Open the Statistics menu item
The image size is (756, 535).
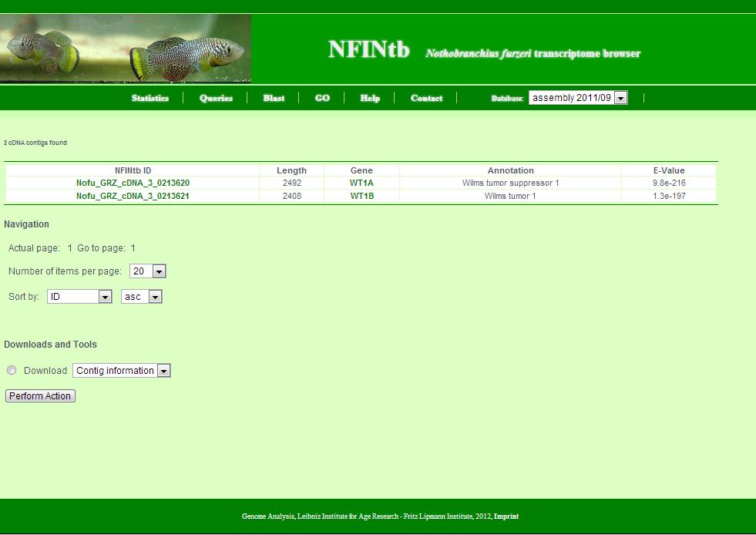pos(150,98)
